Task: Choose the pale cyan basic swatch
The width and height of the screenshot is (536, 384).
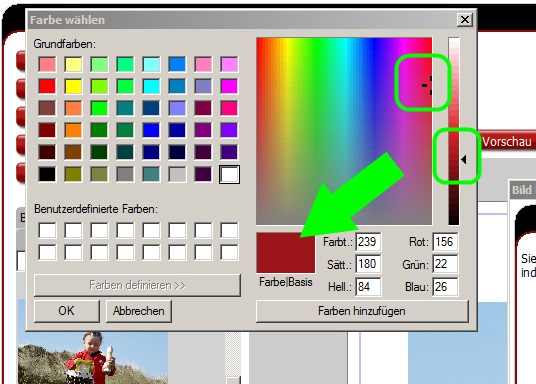Action: pyautogui.click(x=151, y=64)
